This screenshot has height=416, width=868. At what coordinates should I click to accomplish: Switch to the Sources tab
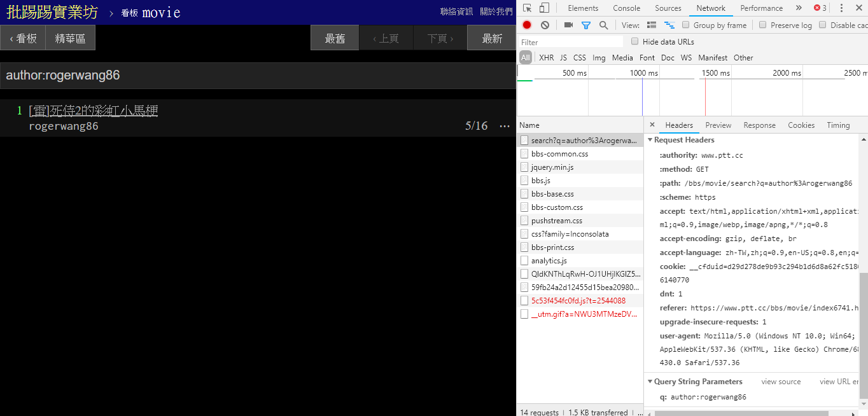(668, 8)
